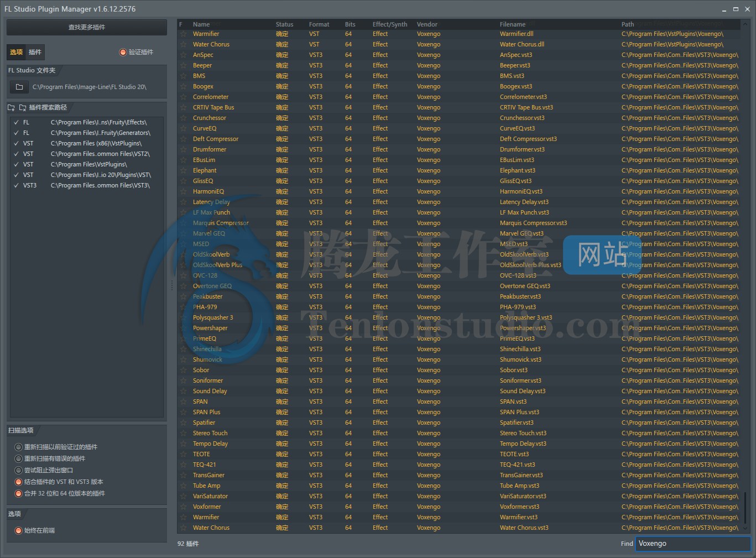The image size is (756, 558).
Task: Switch to the 选项 tab
Action: tap(17, 52)
